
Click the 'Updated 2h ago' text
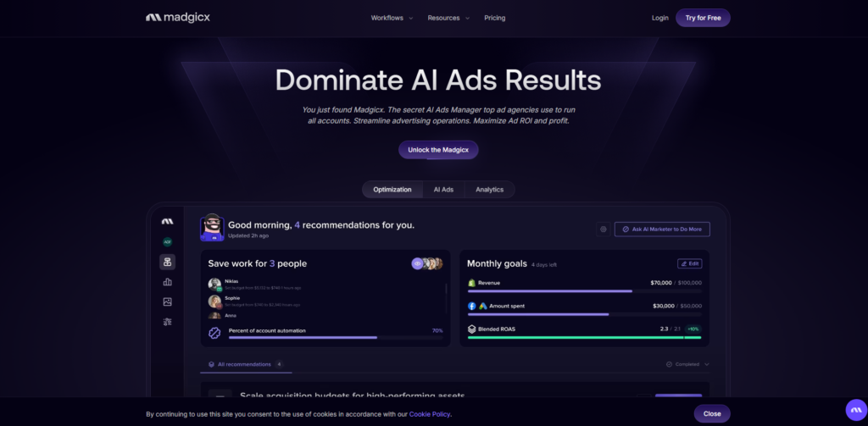(x=248, y=235)
